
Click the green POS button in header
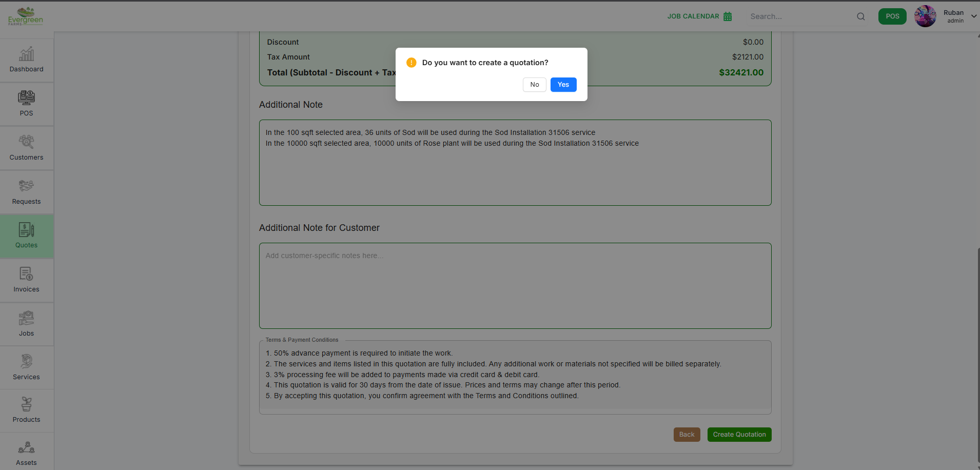click(892, 16)
